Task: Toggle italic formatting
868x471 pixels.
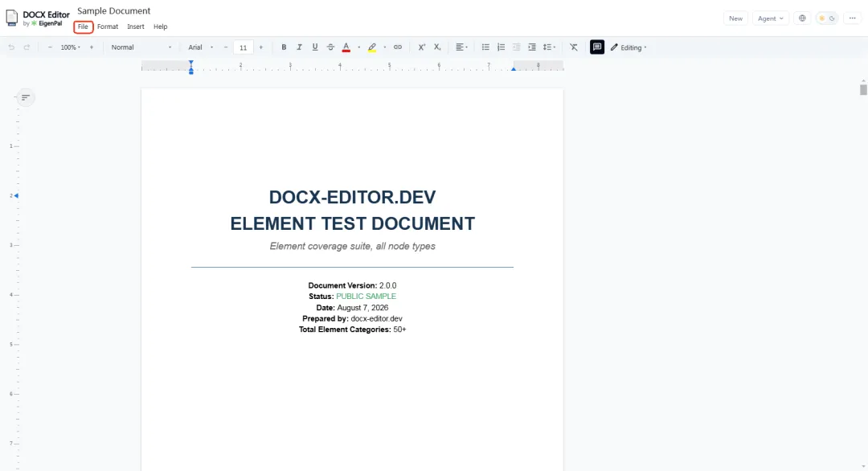Action: (300, 47)
